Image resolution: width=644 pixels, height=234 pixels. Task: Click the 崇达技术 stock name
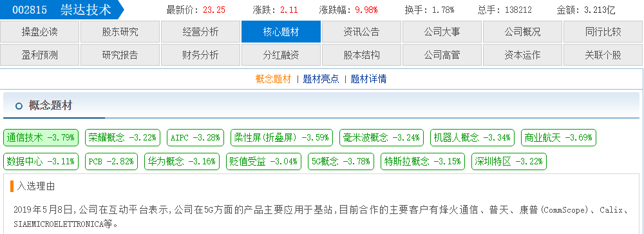86,10
